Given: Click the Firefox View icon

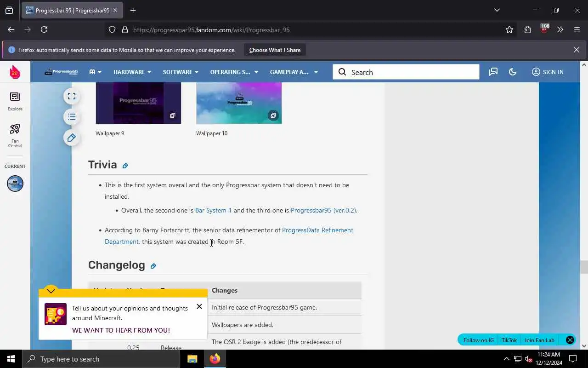Looking at the screenshot, I should coord(9,10).
